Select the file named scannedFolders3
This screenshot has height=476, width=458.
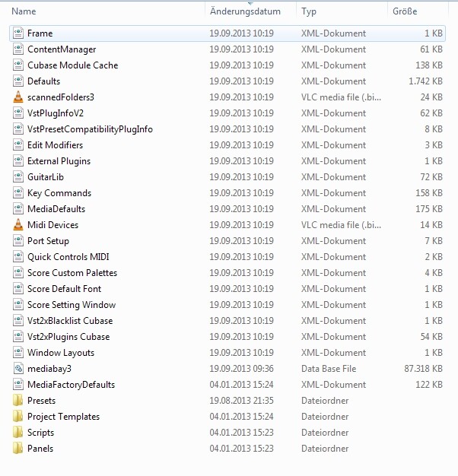(61, 97)
